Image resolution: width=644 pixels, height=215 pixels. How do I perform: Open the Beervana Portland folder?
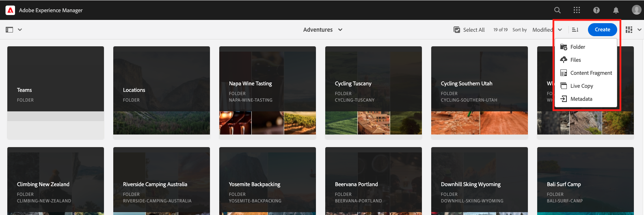pos(374,181)
